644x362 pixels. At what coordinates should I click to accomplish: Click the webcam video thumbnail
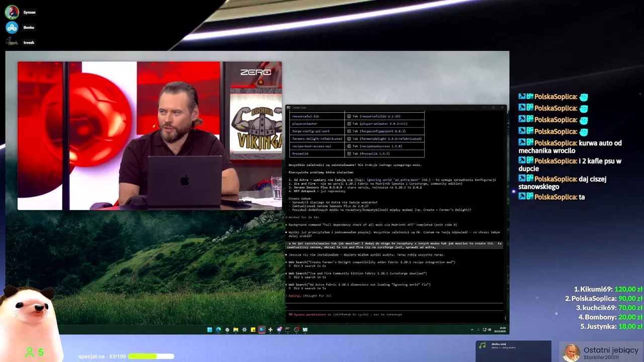click(149, 136)
